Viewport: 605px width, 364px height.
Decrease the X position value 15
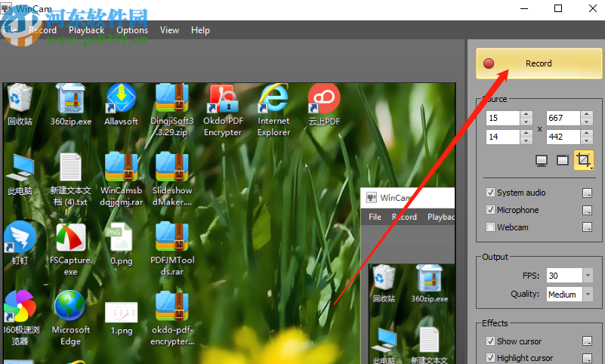pos(526,122)
